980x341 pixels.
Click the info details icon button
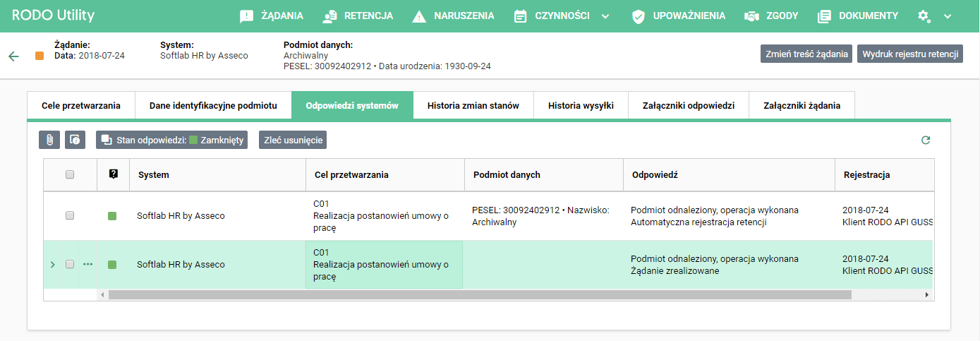[75, 140]
